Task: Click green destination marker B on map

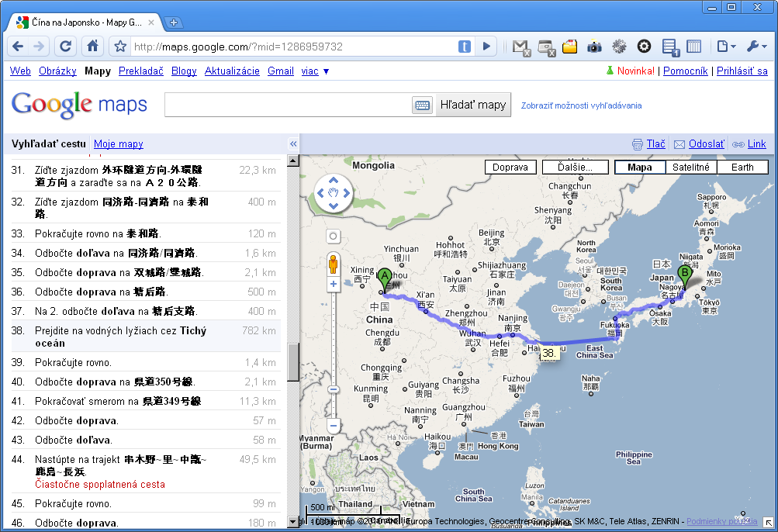Action: pos(684,274)
